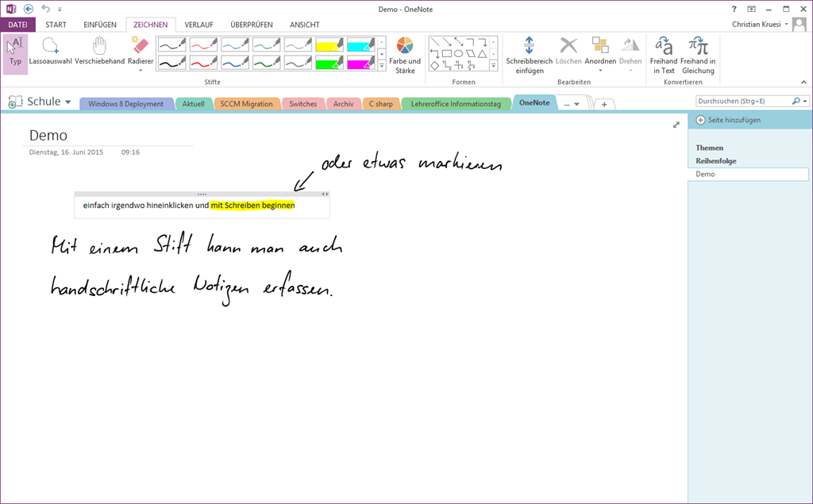Select the yellow highlighter pen

coord(330,44)
